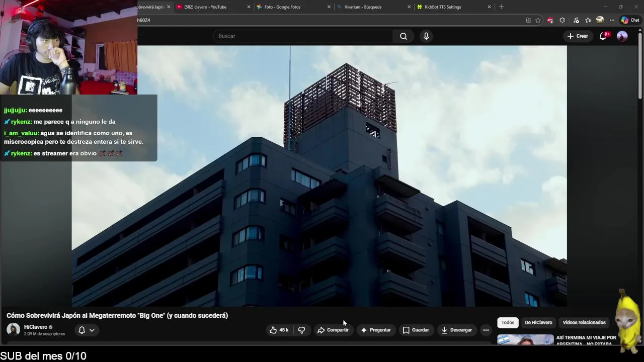Expand the subscription notification dropdown chevron
644x362 pixels.
(92, 330)
